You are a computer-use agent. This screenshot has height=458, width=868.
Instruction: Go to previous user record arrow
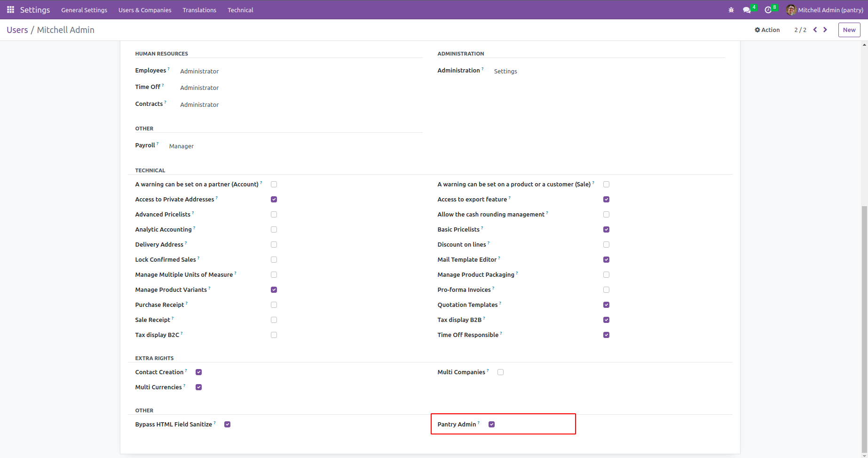pyautogui.click(x=815, y=30)
